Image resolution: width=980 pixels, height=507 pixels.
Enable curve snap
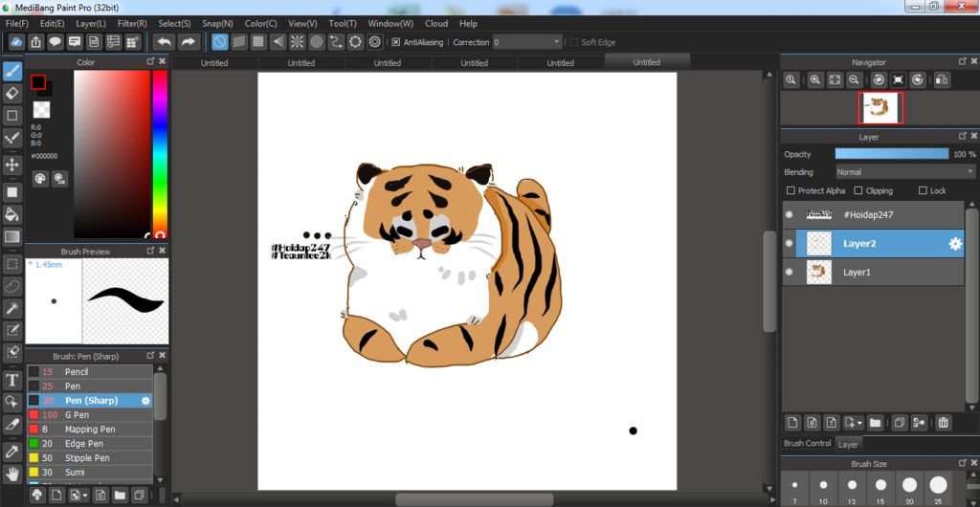[336, 42]
